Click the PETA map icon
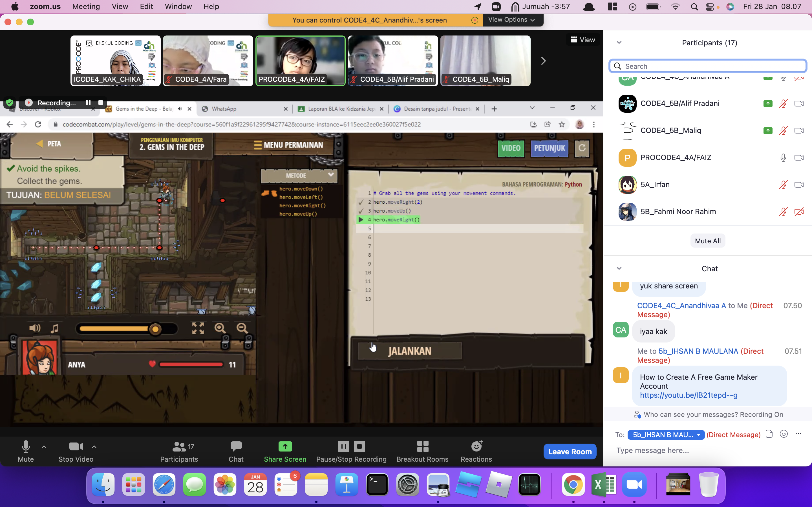 48,143
